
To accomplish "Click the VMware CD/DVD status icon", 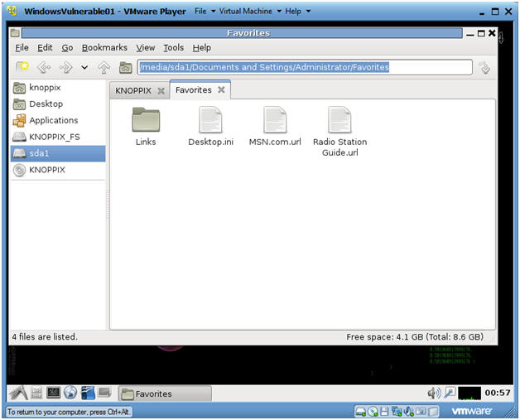I will [373, 412].
